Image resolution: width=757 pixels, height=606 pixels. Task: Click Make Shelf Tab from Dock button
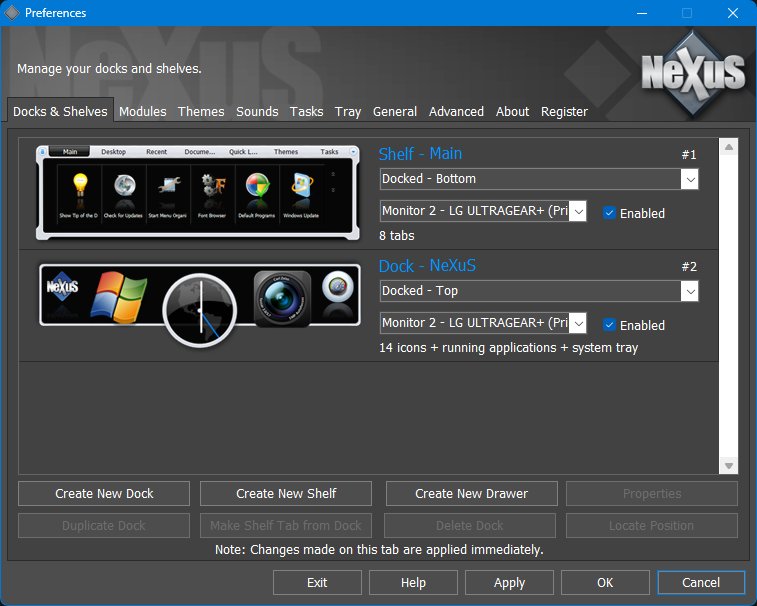pyautogui.click(x=286, y=525)
